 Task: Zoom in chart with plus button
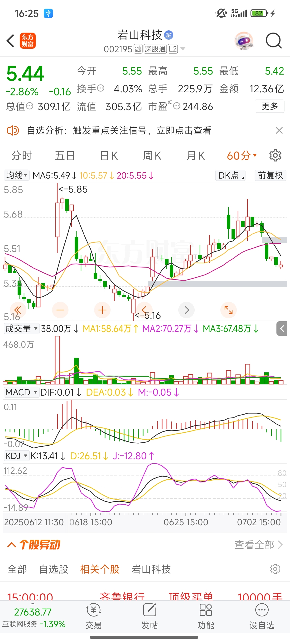102,310
